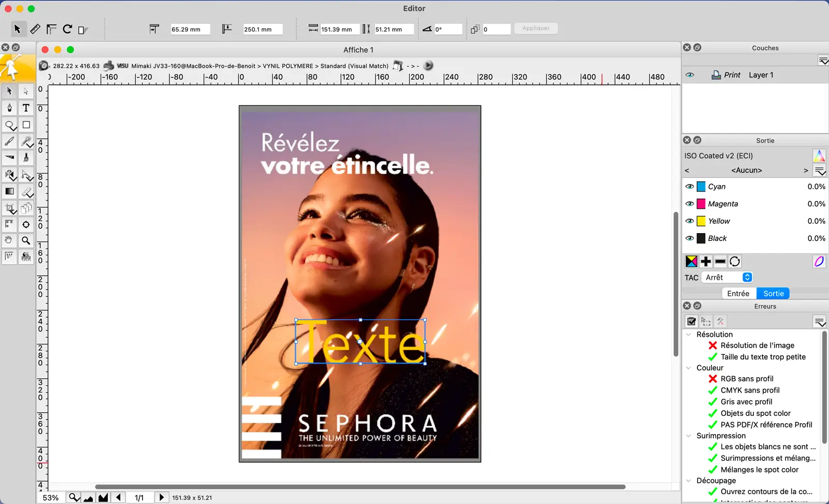Select the black arrow selection tool in toolbox
Image resolution: width=829 pixels, height=504 pixels.
coord(9,91)
